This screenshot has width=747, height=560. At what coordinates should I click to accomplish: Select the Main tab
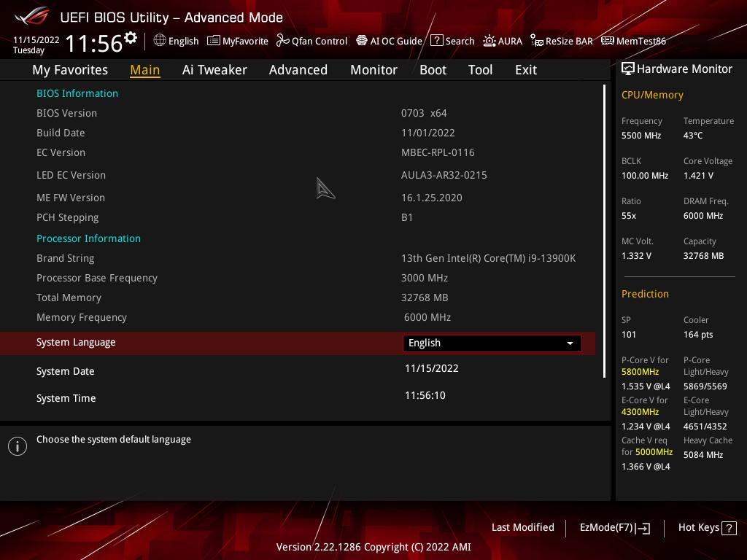coord(145,70)
